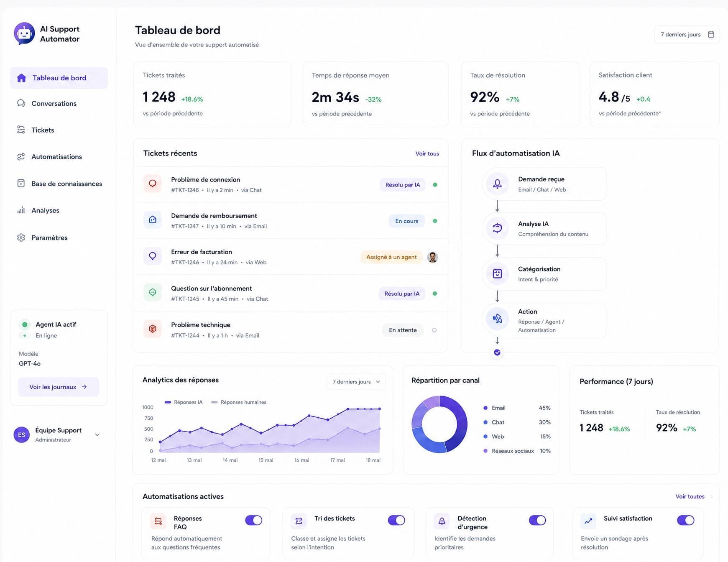Click the Temps de réponse moyen 2m 34s value
The image size is (728, 562).
(x=335, y=97)
